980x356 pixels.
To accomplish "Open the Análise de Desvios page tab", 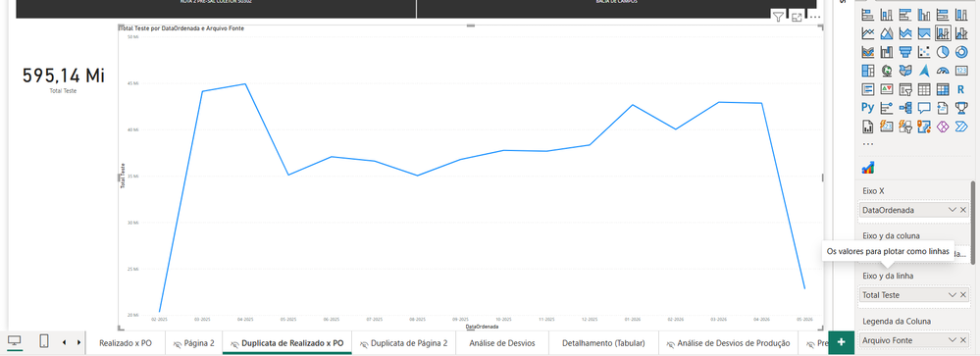I will tap(502, 343).
